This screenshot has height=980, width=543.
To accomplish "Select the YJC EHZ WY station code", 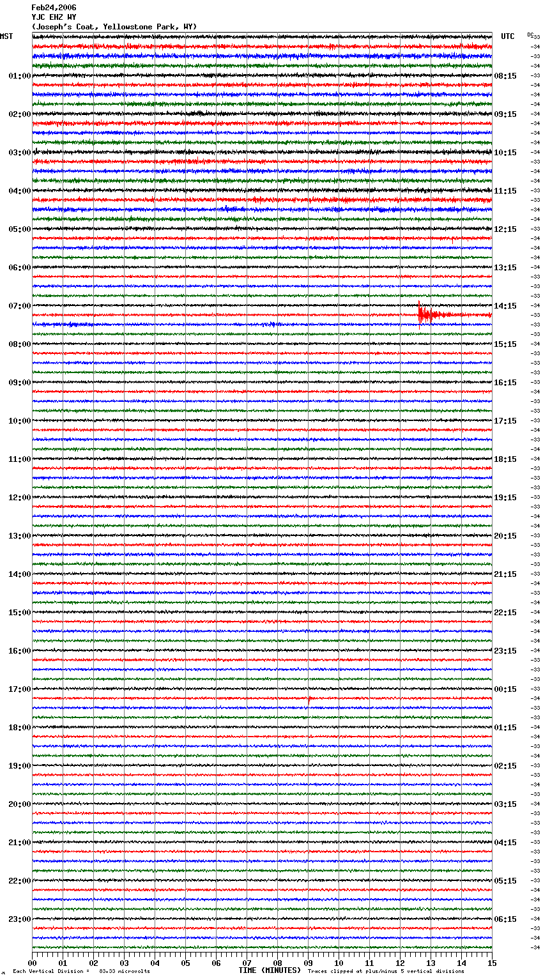I will (54, 17).
